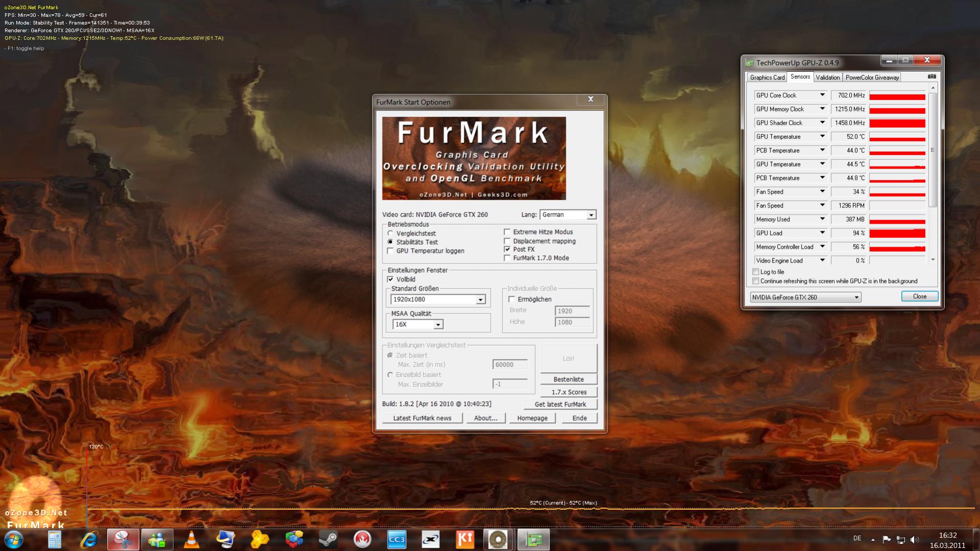This screenshot has height=551, width=980.
Task: Click the About... button
Action: (486, 418)
